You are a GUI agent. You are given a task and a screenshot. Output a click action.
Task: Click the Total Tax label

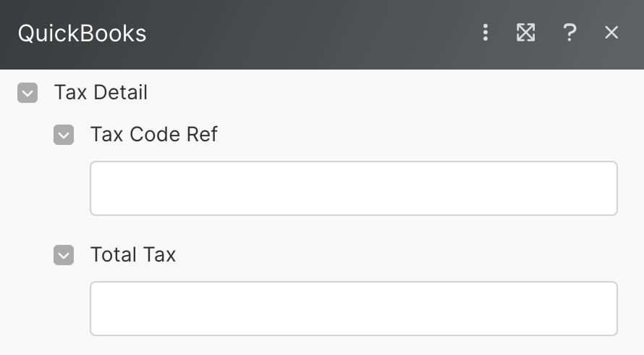[x=133, y=255]
